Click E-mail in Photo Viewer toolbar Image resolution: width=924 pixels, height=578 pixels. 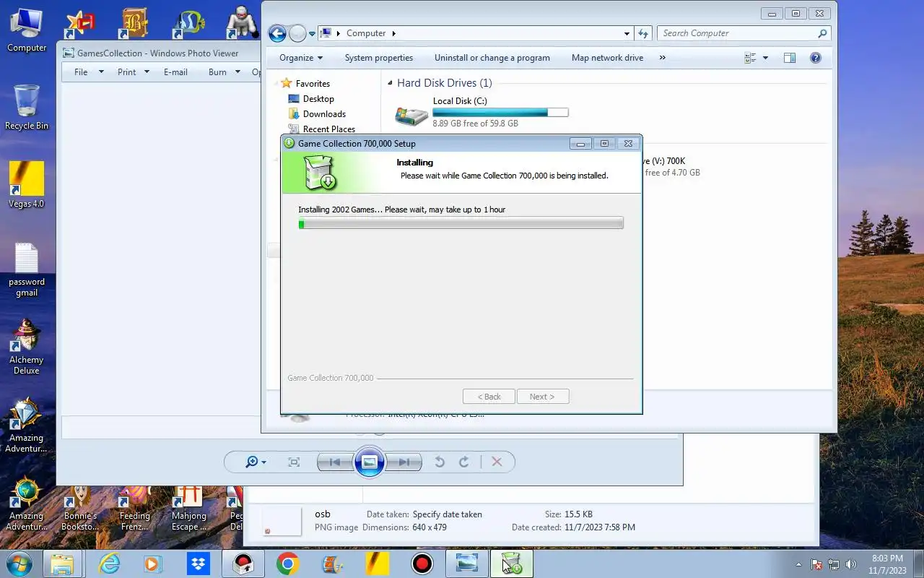coord(175,72)
